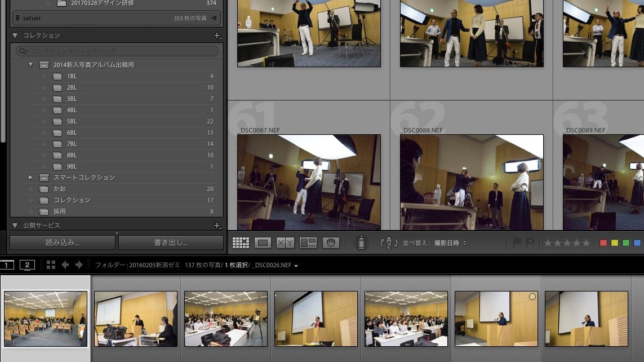Select first filmstrip thumbnail of seminar room
The image size is (644, 362).
(x=46, y=319)
